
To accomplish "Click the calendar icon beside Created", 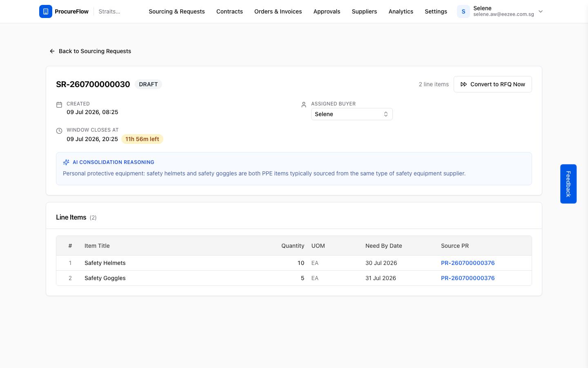I will 59,105.
